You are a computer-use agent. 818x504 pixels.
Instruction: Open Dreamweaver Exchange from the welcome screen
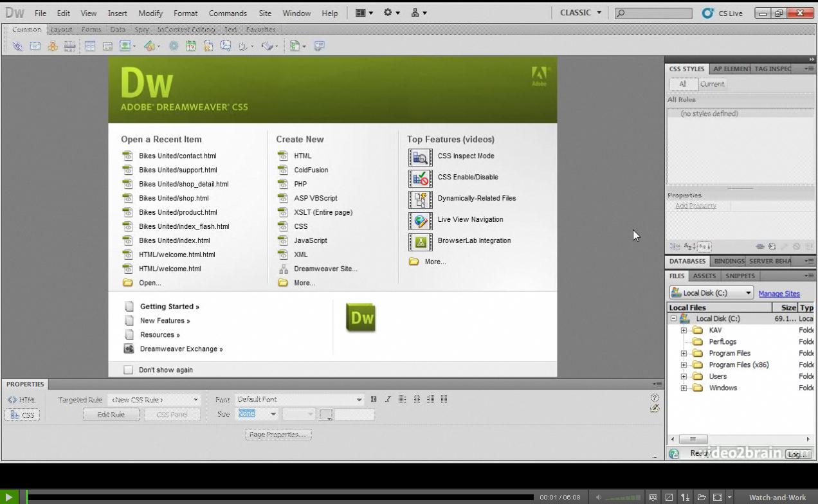coord(181,348)
